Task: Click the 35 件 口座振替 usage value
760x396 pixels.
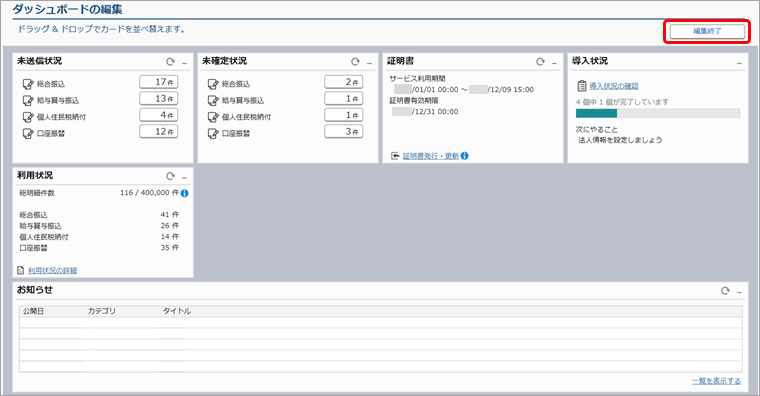Action: tap(170, 248)
